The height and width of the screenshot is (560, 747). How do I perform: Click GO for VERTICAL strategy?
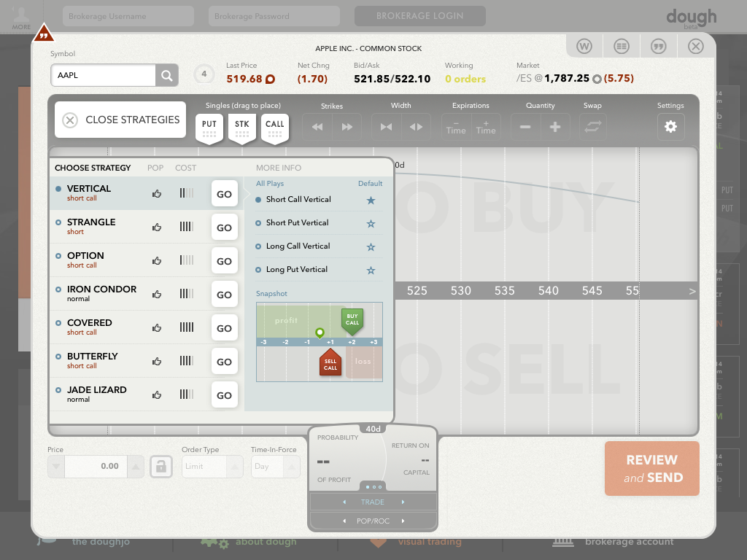point(225,193)
